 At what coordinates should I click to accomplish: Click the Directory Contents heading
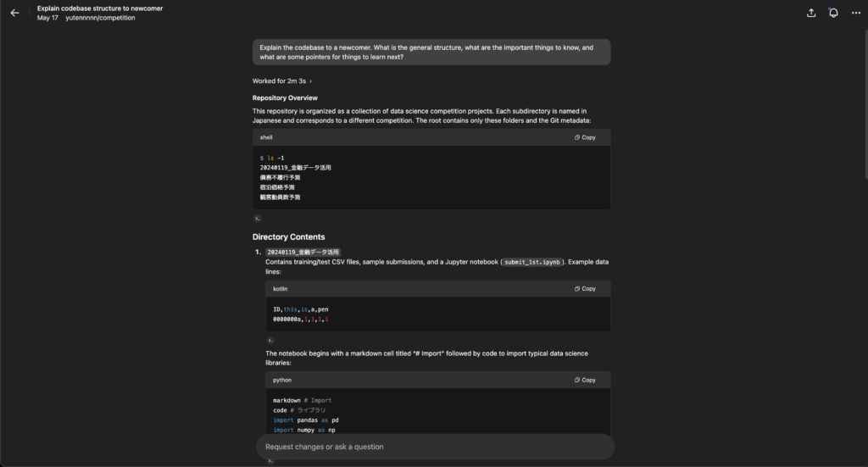click(288, 236)
